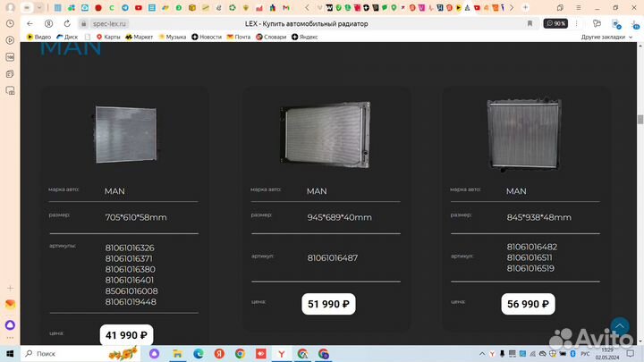This screenshot has width=644, height=362.
Task: Add a new tab with plus button
Action: point(525,7)
